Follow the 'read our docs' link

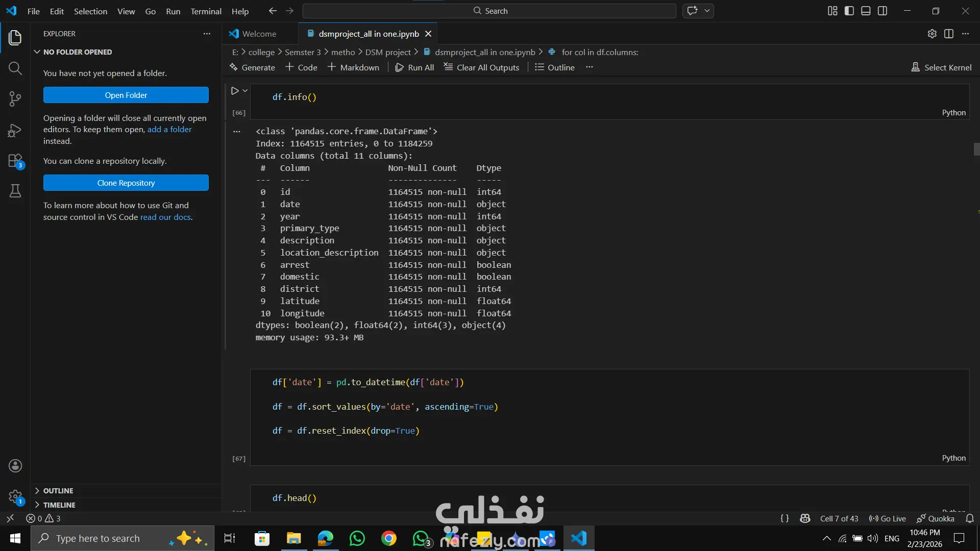(x=165, y=217)
